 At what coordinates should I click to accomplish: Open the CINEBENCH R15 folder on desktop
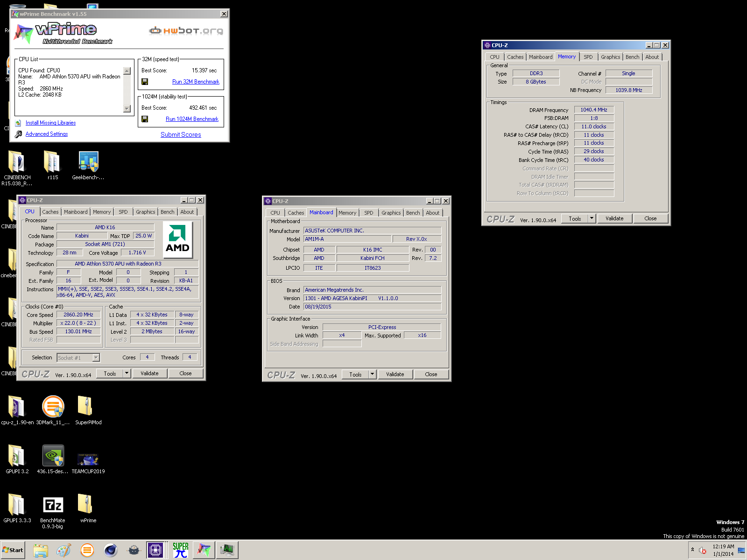coord(17,168)
